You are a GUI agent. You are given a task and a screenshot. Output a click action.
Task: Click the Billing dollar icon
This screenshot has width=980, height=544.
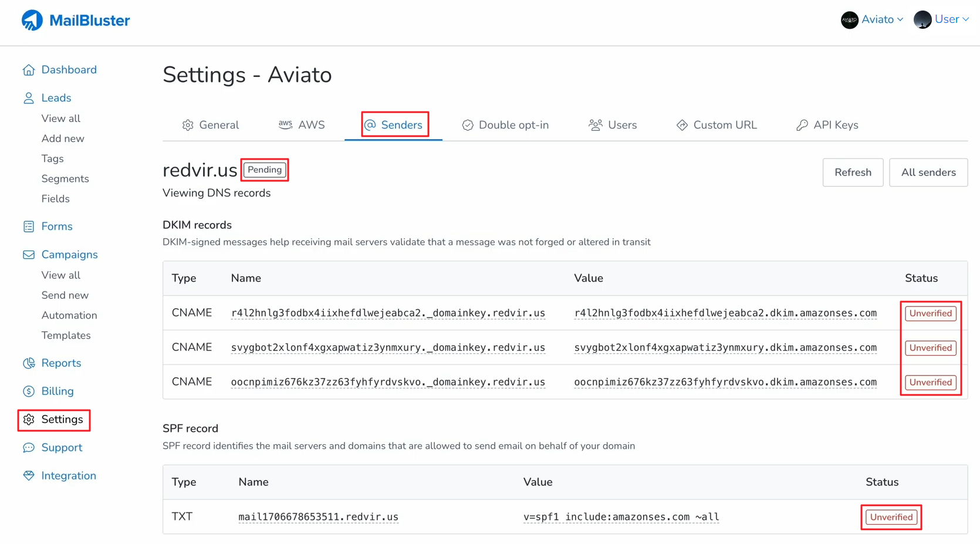(x=29, y=391)
